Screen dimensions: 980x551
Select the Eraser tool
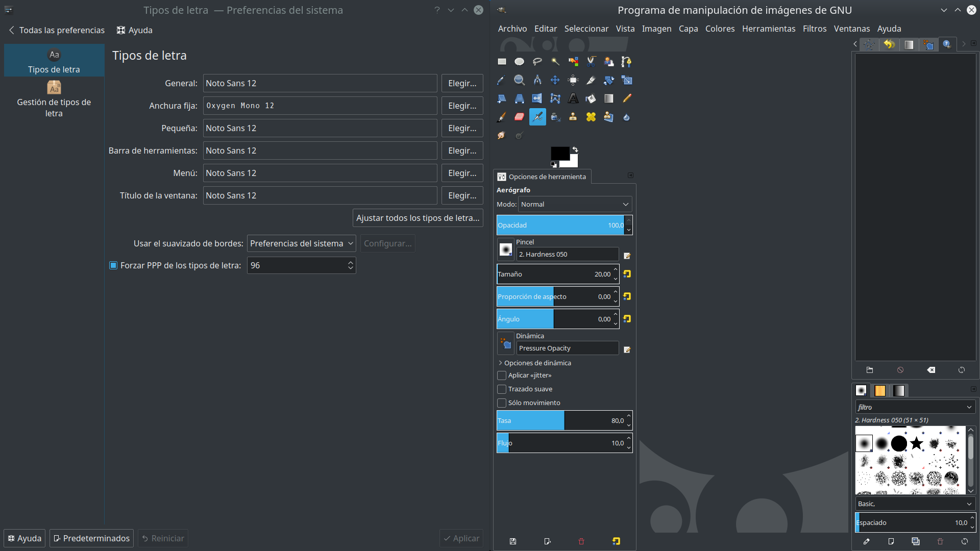coord(520,117)
